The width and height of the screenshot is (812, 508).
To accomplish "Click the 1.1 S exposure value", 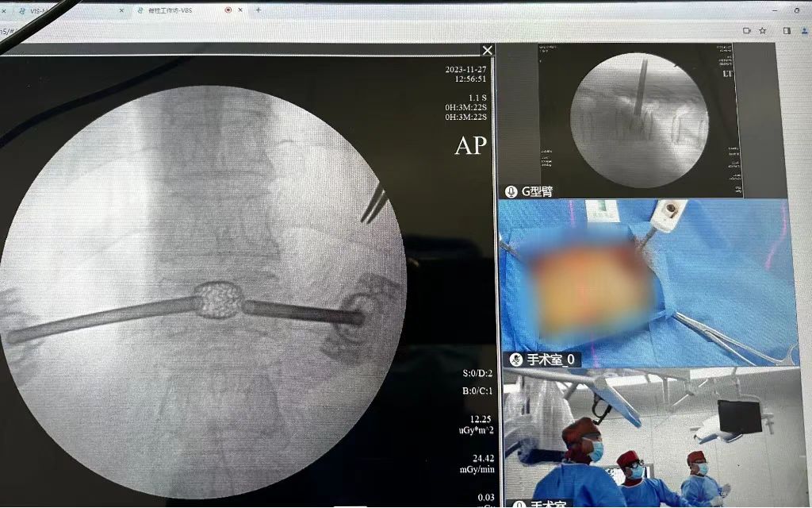I will pyautogui.click(x=477, y=98).
